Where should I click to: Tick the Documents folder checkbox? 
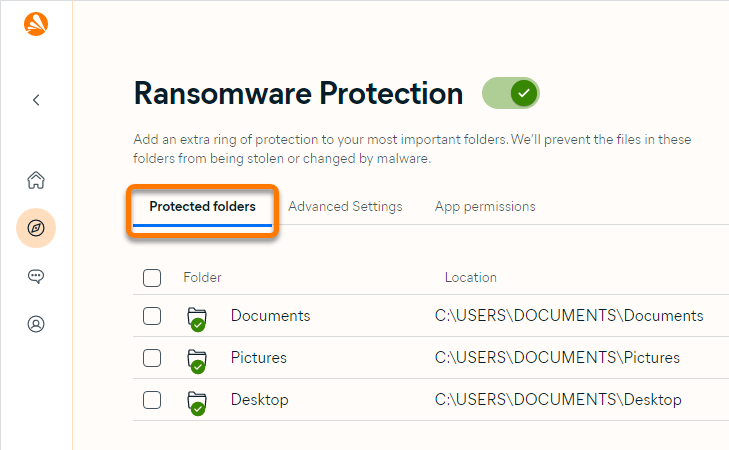click(x=152, y=316)
